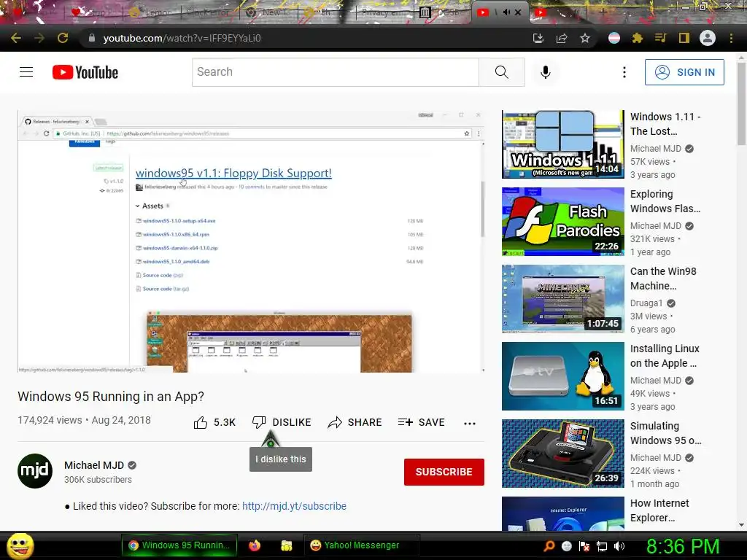The image size is (747, 560).
Task: Go back using the browser back arrow
Action: pos(16,38)
